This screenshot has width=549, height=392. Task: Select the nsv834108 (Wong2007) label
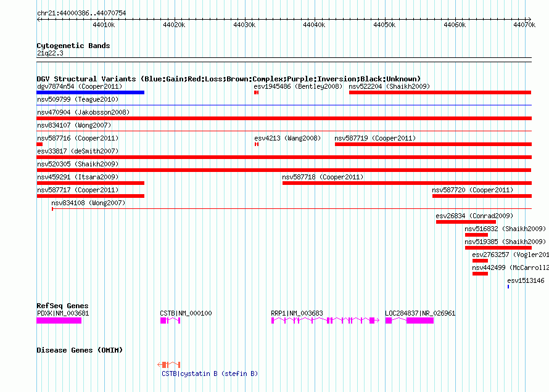[88, 203]
